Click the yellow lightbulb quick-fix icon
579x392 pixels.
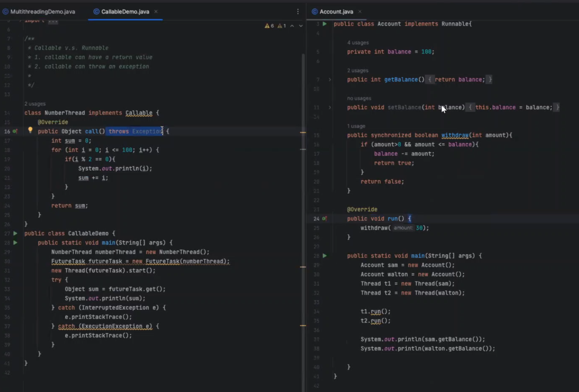[30, 130]
